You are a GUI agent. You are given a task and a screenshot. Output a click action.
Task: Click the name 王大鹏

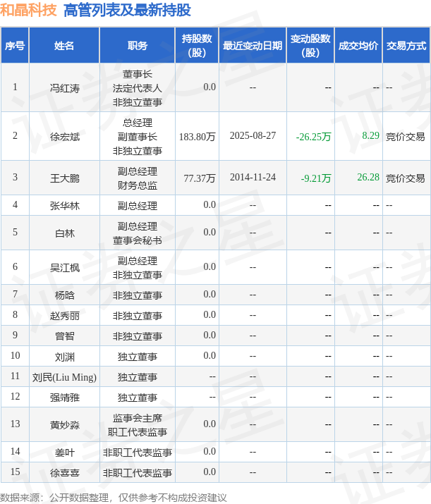click(65, 178)
